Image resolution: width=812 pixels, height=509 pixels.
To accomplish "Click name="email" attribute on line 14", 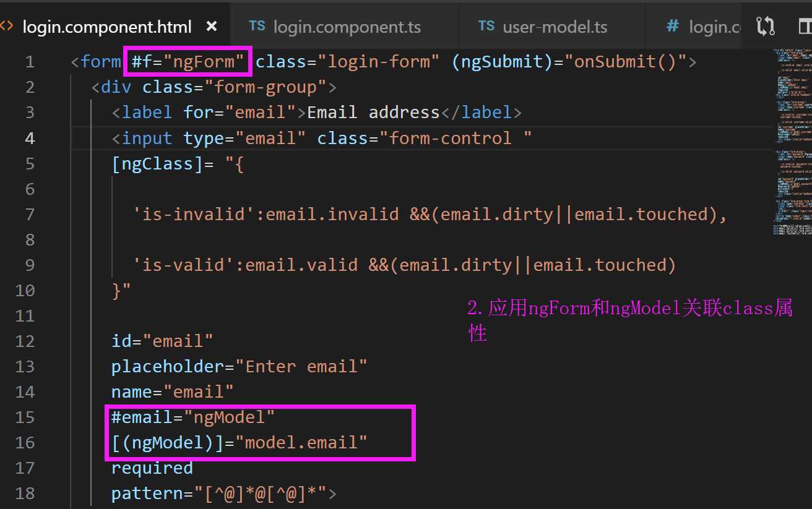I will 173,391.
